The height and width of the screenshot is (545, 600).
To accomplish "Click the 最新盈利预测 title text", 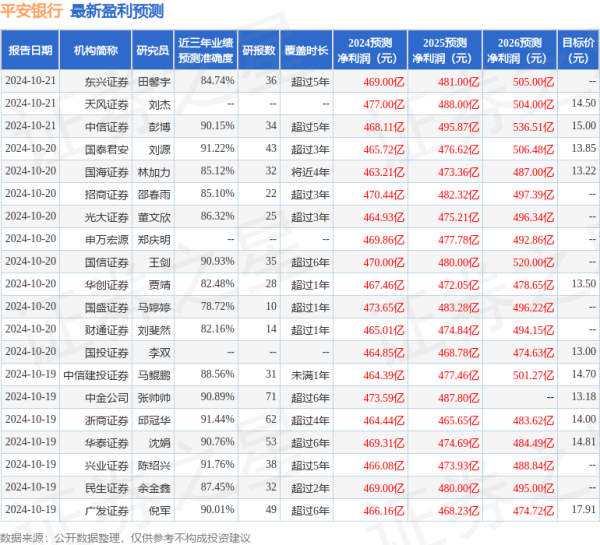I will tap(117, 11).
